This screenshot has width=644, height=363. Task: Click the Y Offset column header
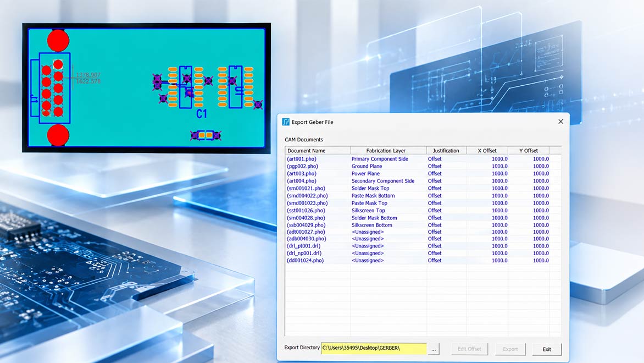pyautogui.click(x=528, y=151)
